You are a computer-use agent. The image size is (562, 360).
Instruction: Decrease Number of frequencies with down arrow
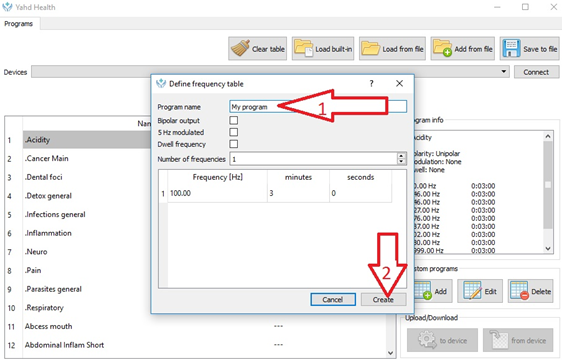click(x=401, y=161)
